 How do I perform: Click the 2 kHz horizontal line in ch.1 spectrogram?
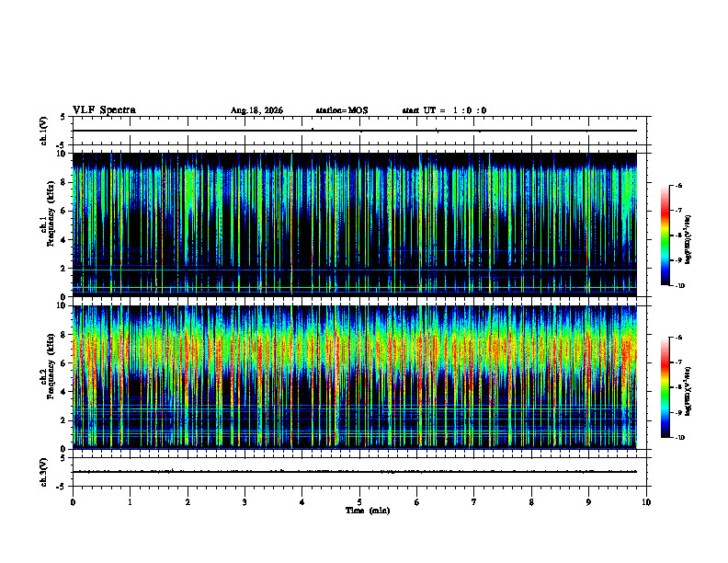pyautogui.click(x=354, y=270)
